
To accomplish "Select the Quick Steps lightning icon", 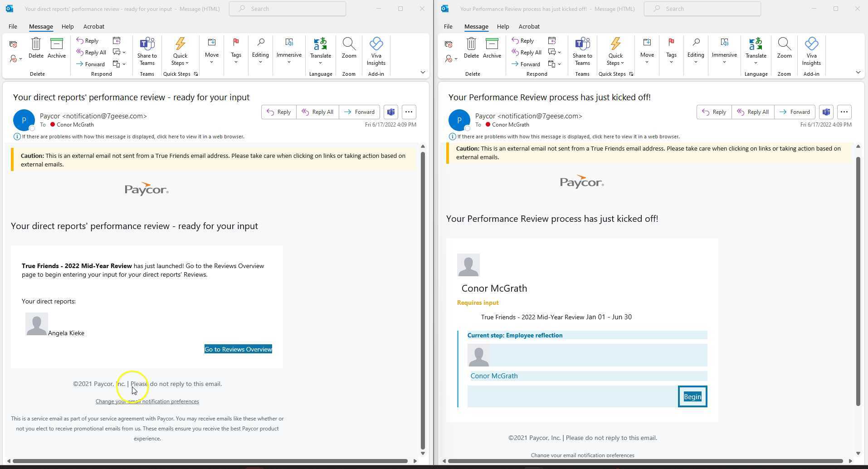I will 180,44.
